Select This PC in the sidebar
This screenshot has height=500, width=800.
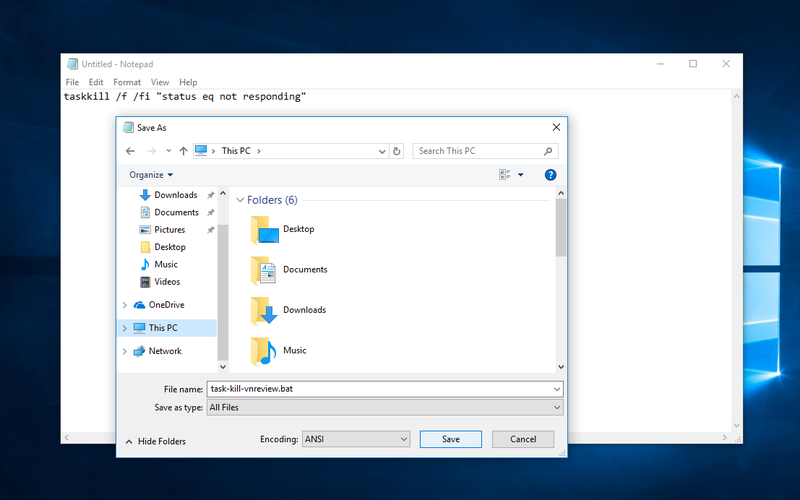(x=163, y=328)
